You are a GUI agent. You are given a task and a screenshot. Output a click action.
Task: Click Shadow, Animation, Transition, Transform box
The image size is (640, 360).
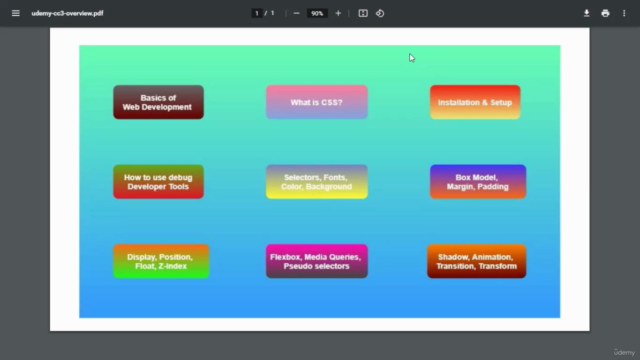[x=477, y=262]
